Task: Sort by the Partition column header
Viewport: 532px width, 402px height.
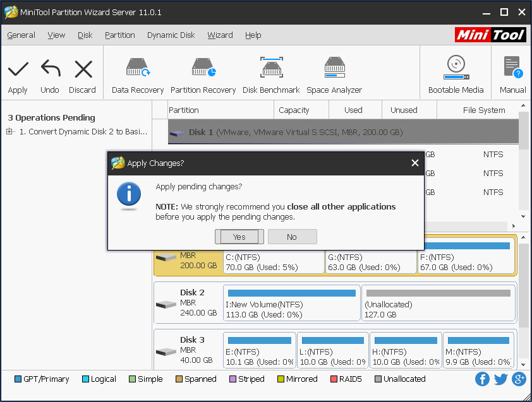Action: 221,110
